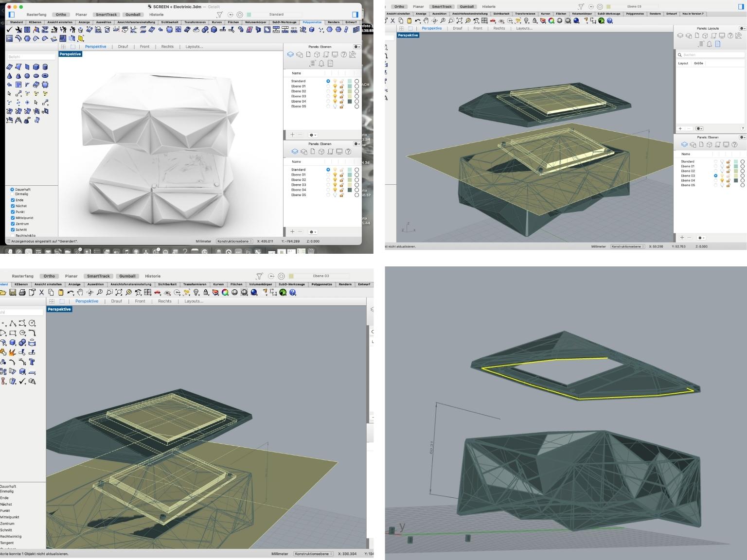Switch to the Neu in Version 7 tab
The height and width of the screenshot is (560, 747).
[x=693, y=14]
